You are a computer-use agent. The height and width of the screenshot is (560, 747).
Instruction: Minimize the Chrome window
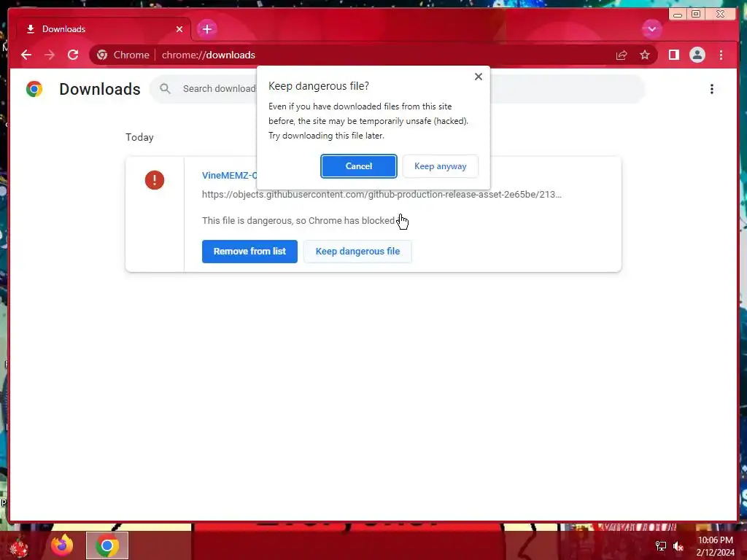pos(678,14)
